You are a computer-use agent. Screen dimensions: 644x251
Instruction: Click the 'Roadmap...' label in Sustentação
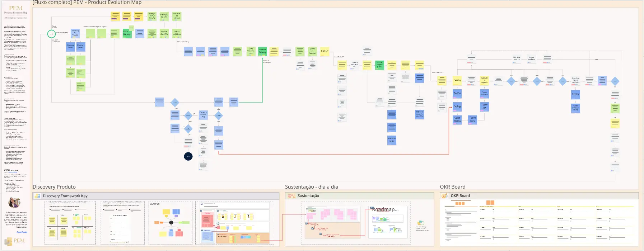click(x=385, y=209)
